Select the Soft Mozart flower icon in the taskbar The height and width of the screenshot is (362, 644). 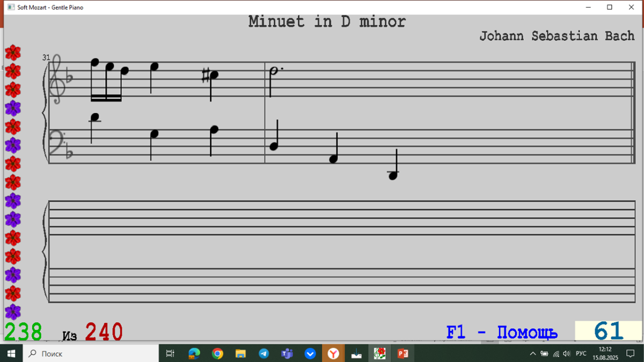pyautogui.click(x=380, y=353)
